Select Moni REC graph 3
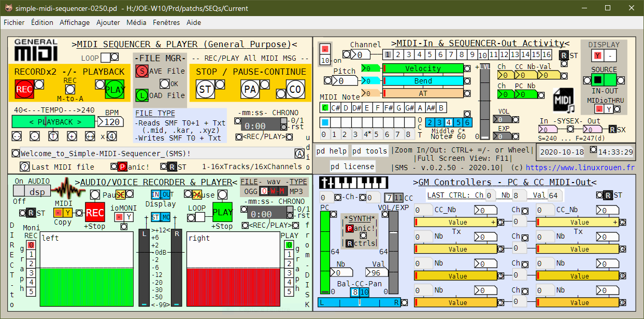This screenshot has width=644, height=319. point(31,273)
